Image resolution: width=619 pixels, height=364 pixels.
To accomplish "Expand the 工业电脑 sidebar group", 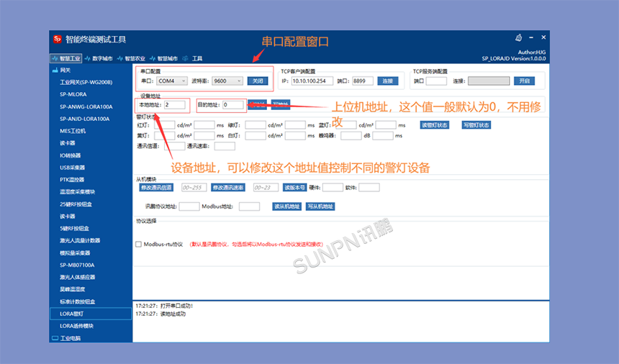I will 71,338.
